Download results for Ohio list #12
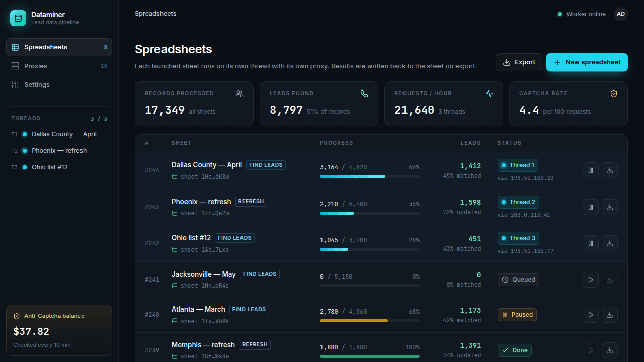This screenshot has width=644, height=362. click(610, 243)
